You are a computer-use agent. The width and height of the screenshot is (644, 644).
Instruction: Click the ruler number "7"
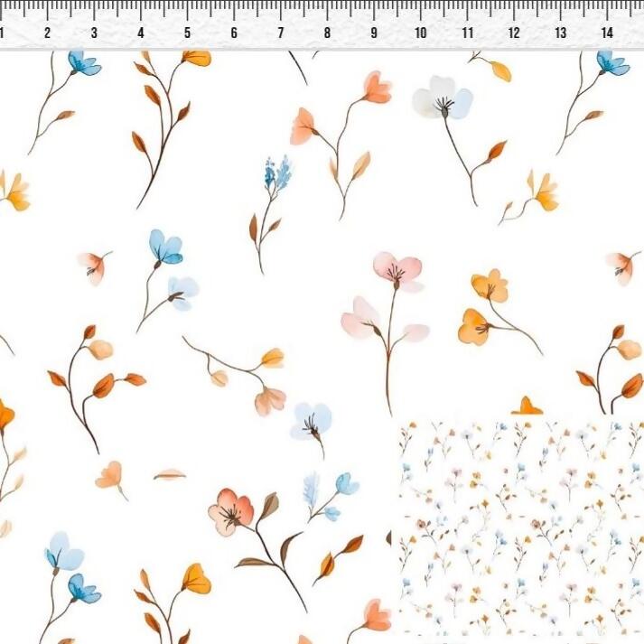(281, 33)
